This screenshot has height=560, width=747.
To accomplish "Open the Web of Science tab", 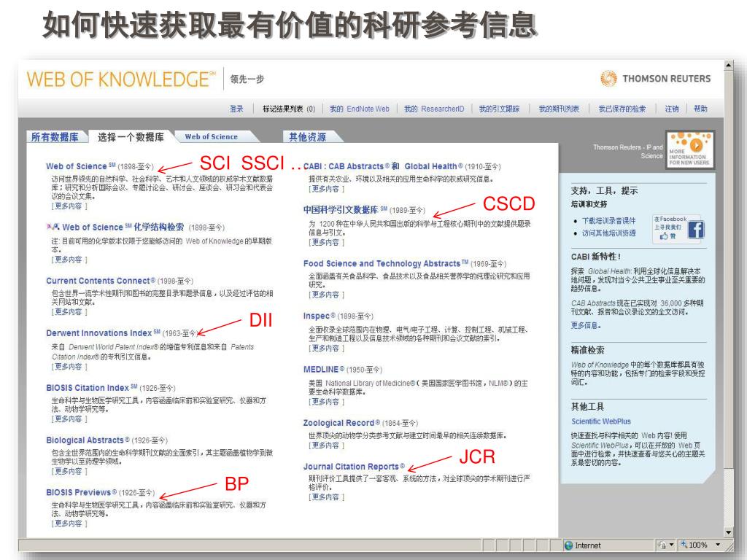I will point(211,136).
